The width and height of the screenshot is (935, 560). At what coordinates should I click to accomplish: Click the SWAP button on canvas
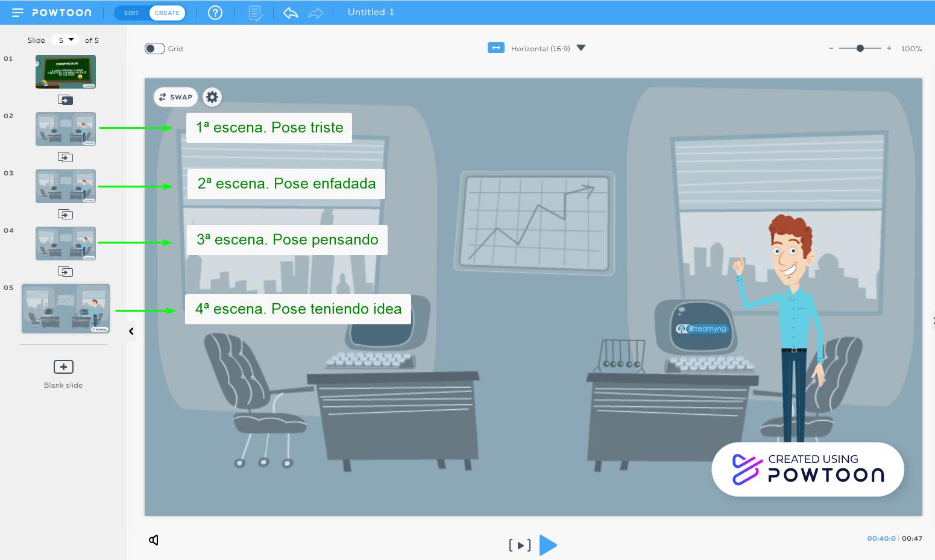tap(175, 97)
